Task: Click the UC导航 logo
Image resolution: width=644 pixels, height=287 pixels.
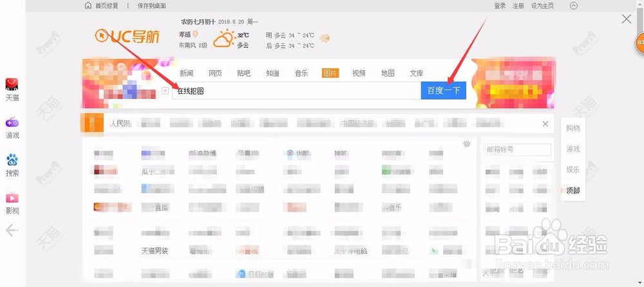Action: pyautogui.click(x=127, y=36)
